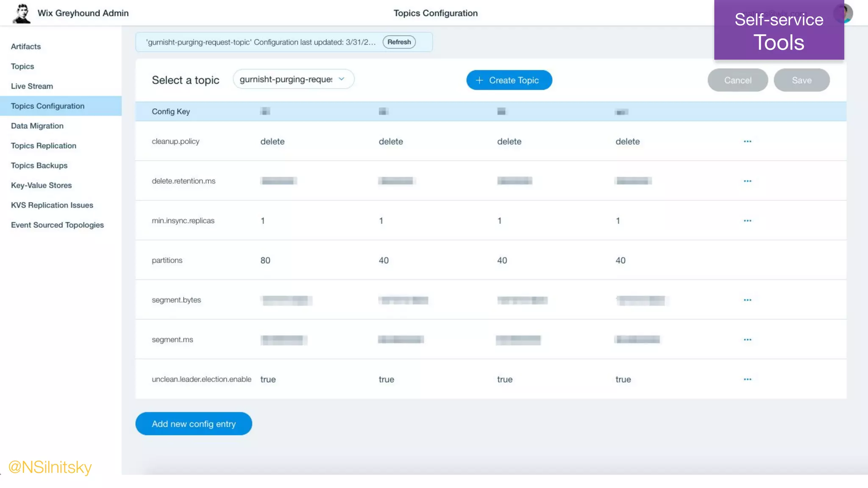Open more options for min.insync.replicas row
The width and height of the screenshot is (868, 488).
[747, 221]
